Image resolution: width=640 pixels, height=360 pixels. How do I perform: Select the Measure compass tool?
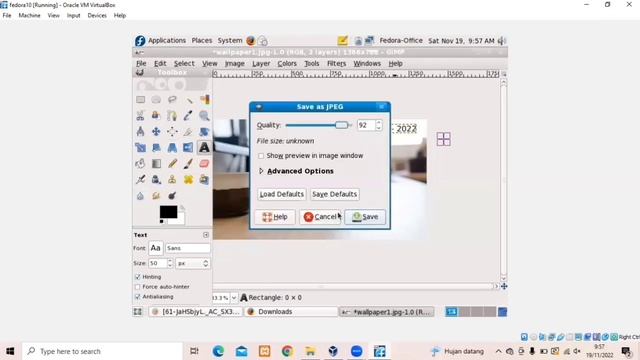(x=140, y=131)
